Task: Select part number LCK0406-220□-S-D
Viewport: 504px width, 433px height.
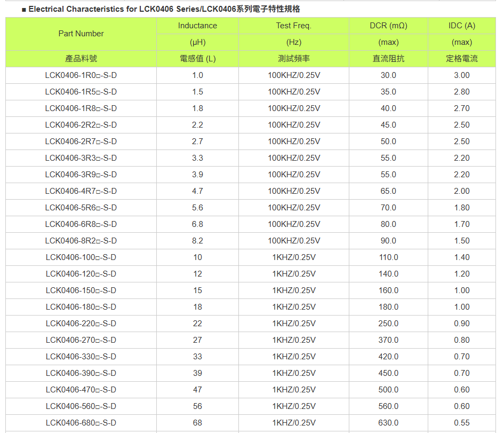Action: point(81,324)
